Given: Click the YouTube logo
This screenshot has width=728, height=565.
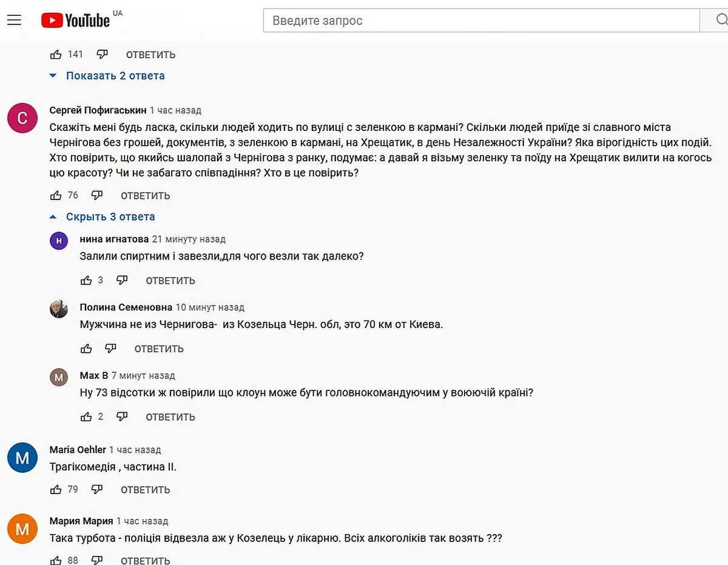Looking at the screenshot, I should click(x=76, y=21).
